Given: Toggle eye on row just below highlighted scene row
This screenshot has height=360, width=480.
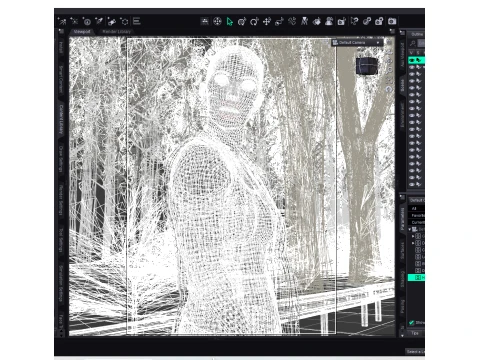Looking at the screenshot, I should coord(412,67).
